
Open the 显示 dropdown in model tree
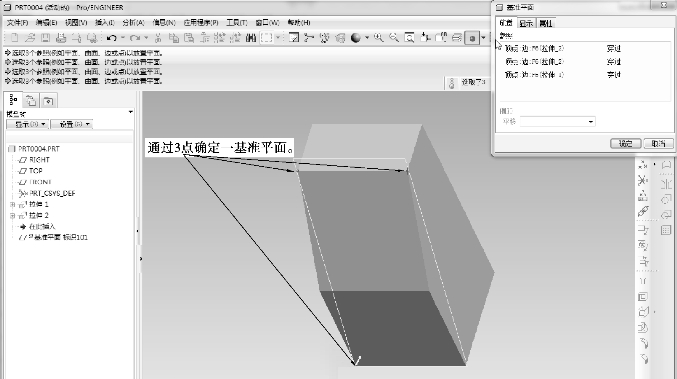click(28, 124)
